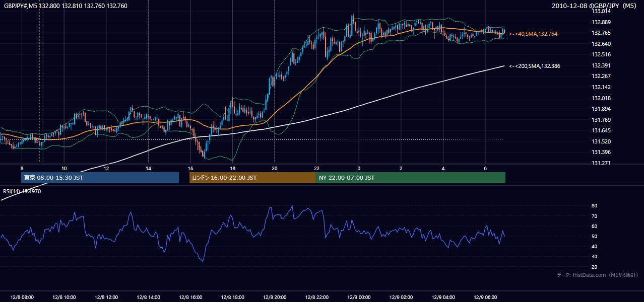The width and height of the screenshot is (644, 302).
Task: Select the white 200 SMA label 132.386
Action: [x=535, y=66]
